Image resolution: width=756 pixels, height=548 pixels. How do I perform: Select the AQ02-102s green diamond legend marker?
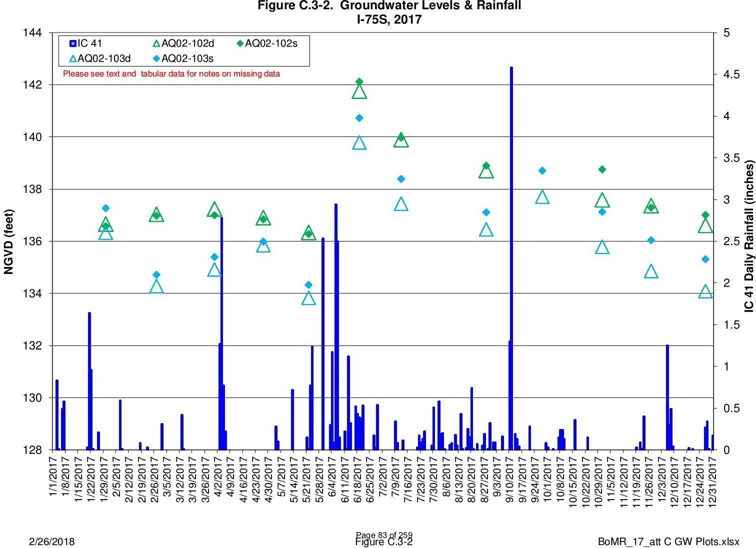240,43
